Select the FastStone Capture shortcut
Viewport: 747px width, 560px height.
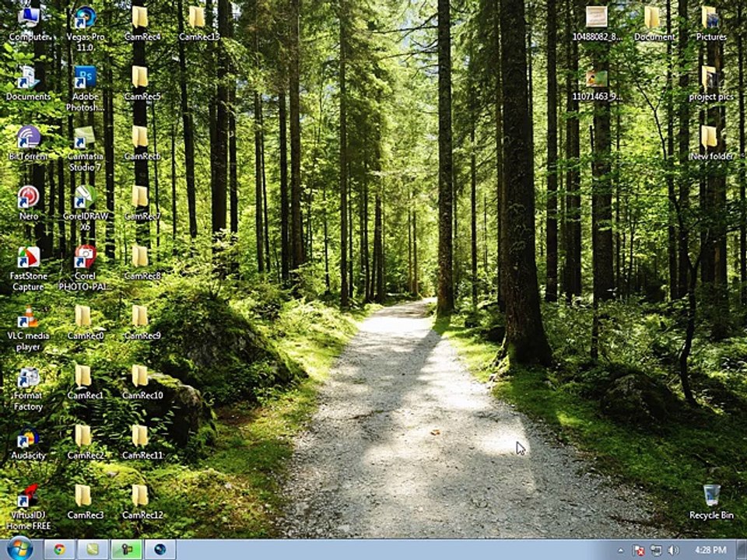[28, 268]
